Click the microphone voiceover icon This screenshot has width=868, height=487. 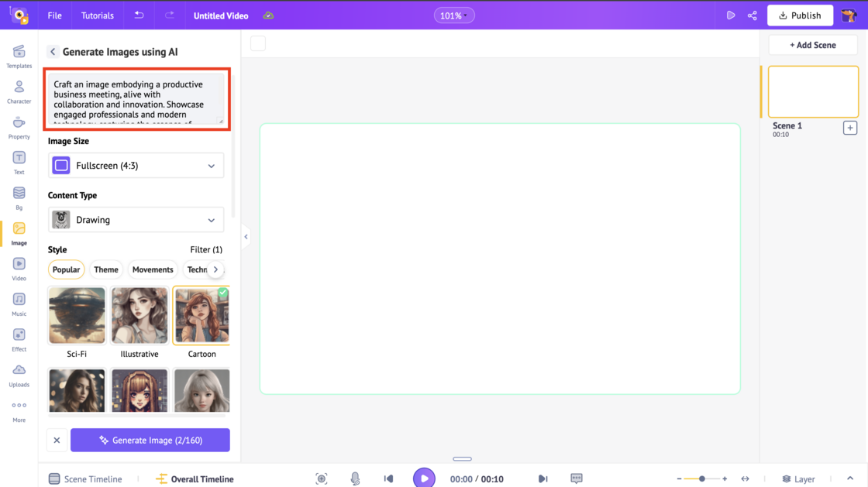355,478
